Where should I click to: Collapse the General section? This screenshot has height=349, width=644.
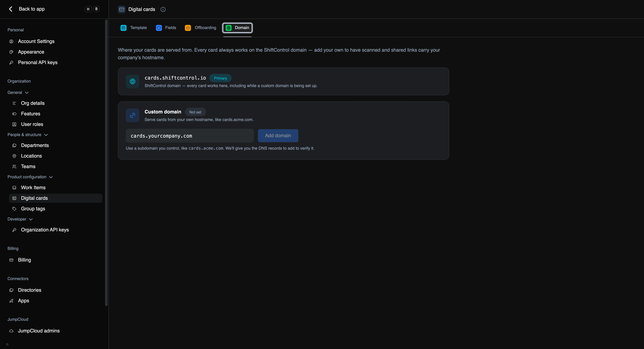(x=18, y=93)
